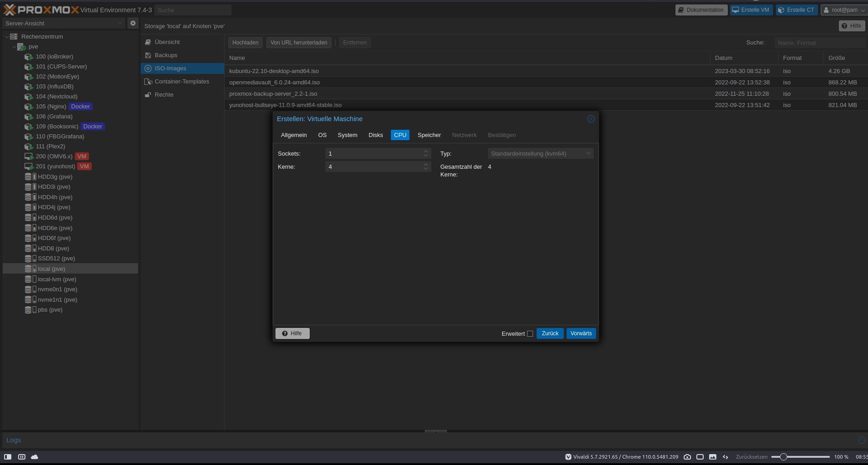Sort by the Datum column header

coord(744,58)
